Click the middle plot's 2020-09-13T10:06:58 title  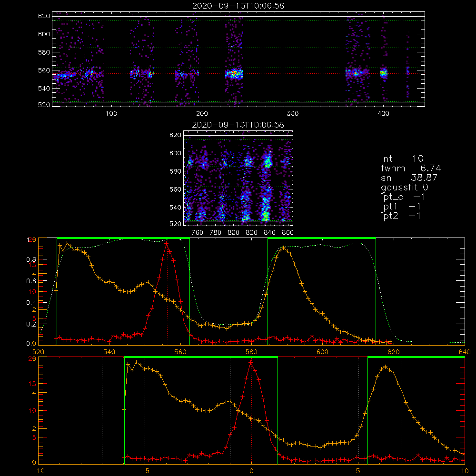point(238,125)
